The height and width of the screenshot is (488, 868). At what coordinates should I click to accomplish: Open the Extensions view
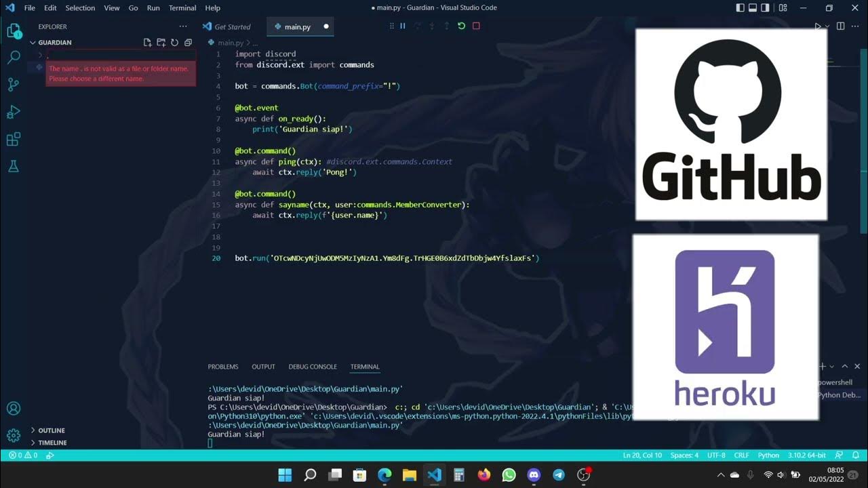click(x=14, y=139)
